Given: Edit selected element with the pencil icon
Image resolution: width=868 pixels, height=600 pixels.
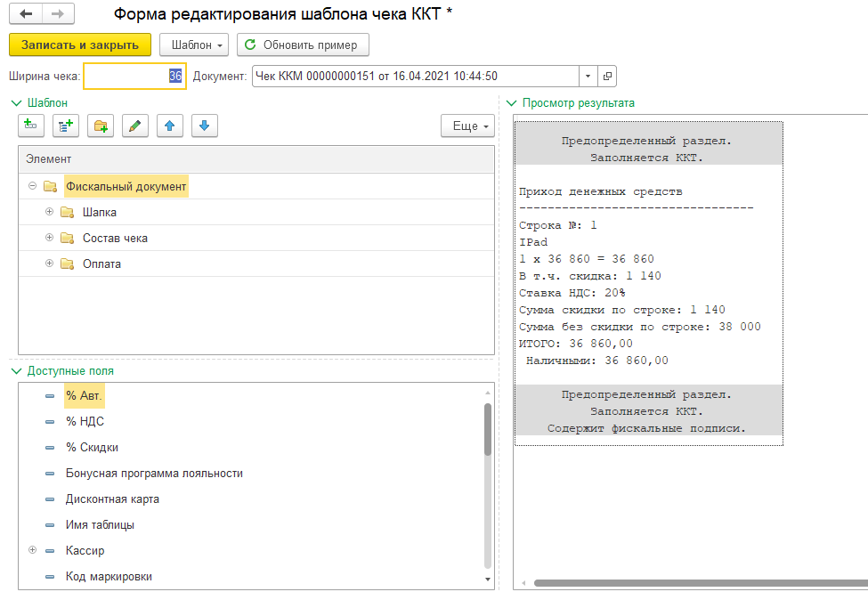Looking at the screenshot, I should pos(134,126).
